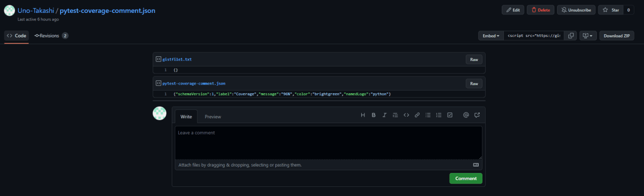The width and height of the screenshot is (644, 196).
Task: Insert a numbered list in comment
Action: coord(439,115)
